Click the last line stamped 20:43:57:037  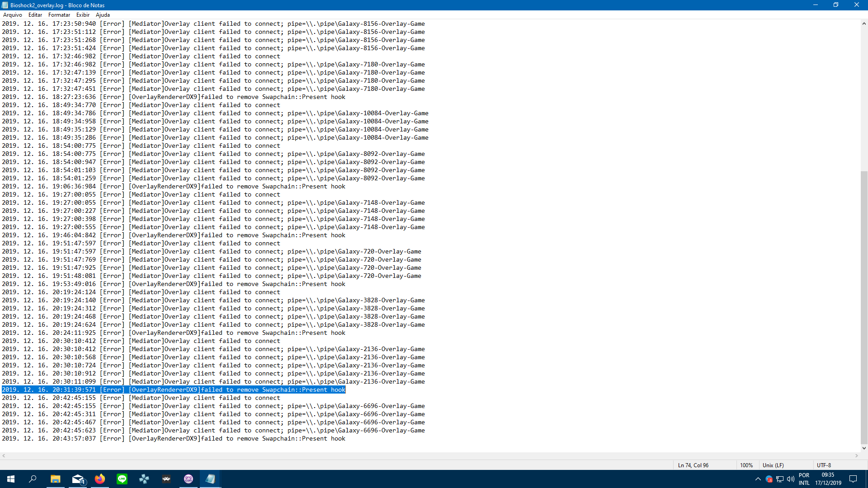pyautogui.click(x=174, y=439)
